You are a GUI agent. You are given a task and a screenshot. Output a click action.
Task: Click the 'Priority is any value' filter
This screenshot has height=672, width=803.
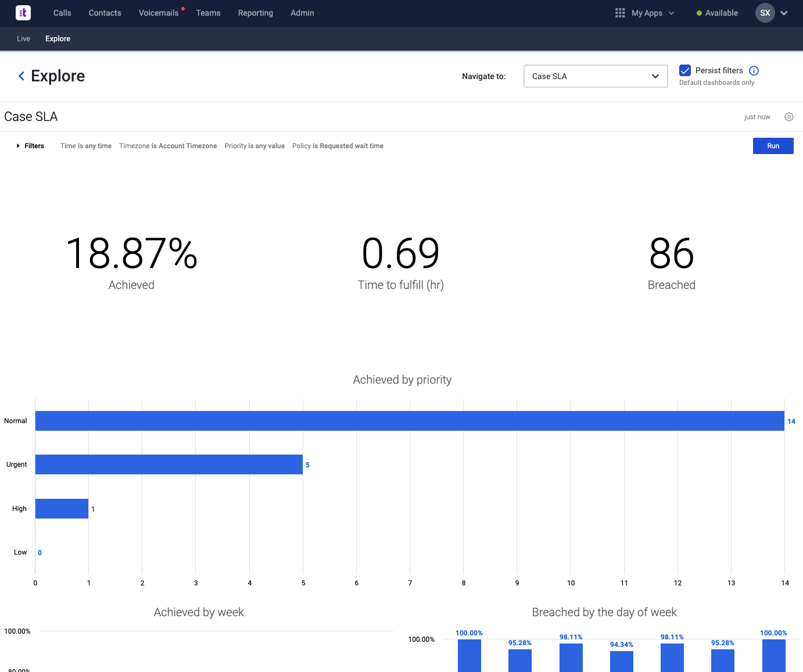tap(254, 146)
